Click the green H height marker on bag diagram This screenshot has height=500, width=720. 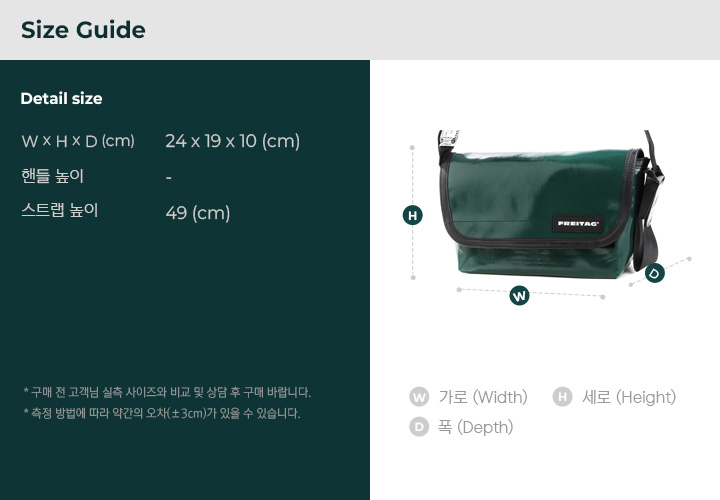[412, 215]
